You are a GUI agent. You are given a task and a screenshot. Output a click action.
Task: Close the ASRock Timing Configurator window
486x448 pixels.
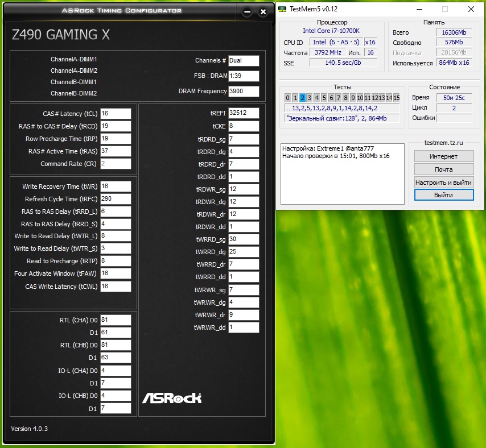click(x=263, y=12)
